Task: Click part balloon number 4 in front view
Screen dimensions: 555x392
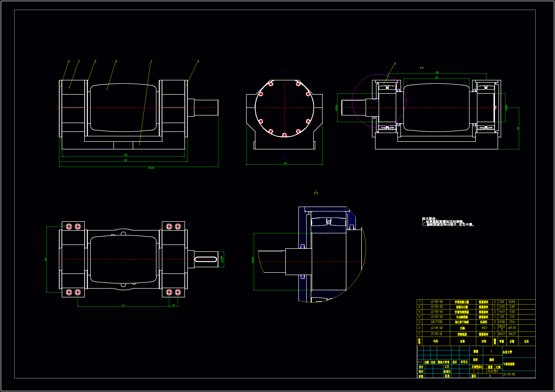Action: tap(198, 61)
